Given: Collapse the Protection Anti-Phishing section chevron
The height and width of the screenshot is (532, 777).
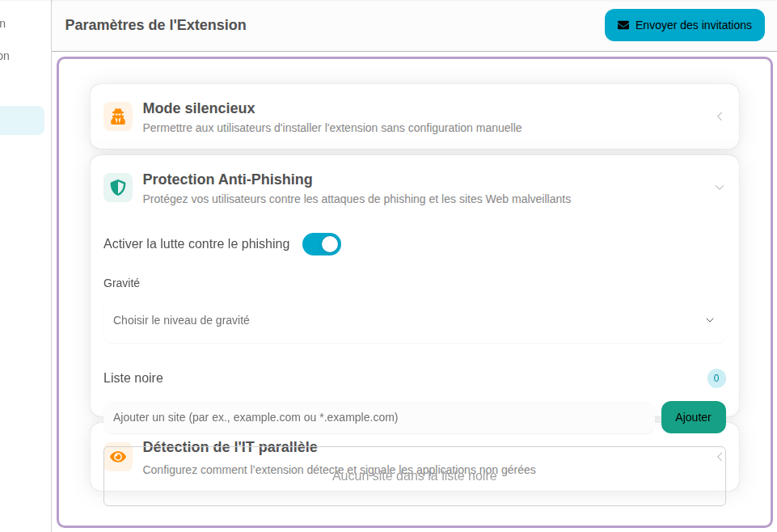Looking at the screenshot, I should tap(719, 188).
